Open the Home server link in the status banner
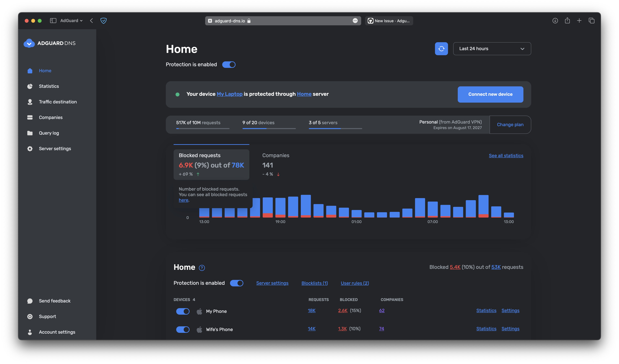Image resolution: width=619 pixels, height=364 pixels. click(x=304, y=94)
